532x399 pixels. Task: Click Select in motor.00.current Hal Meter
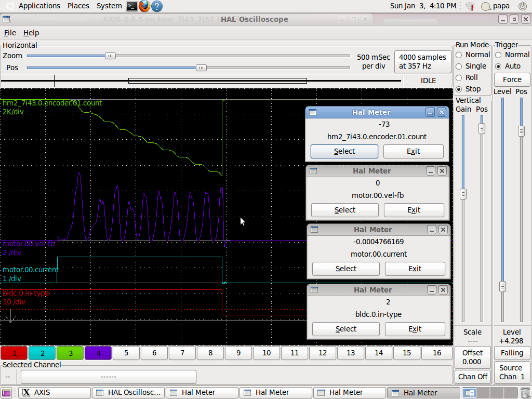[x=345, y=269]
